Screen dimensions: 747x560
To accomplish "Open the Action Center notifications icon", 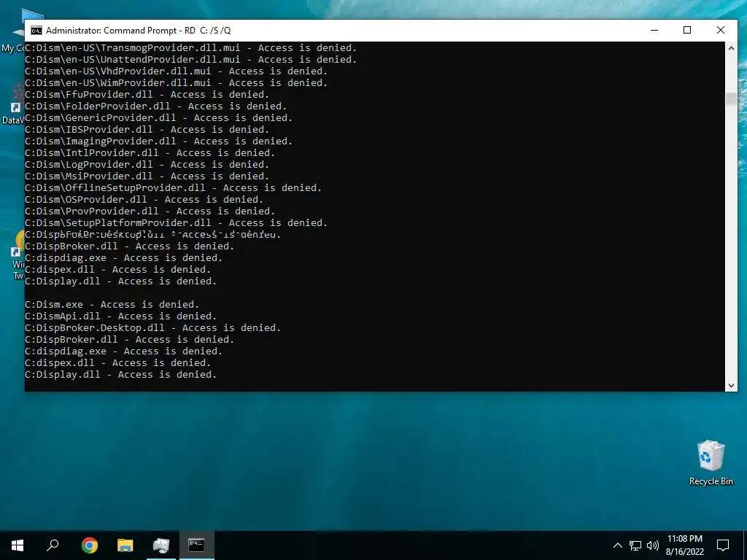I will [723, 545].
